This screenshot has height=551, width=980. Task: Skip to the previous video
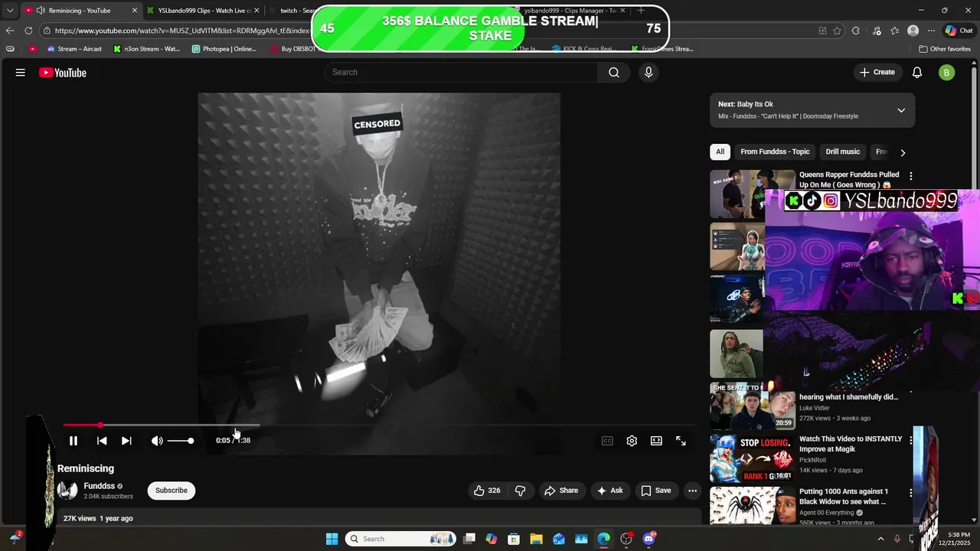tap(102, 441)
